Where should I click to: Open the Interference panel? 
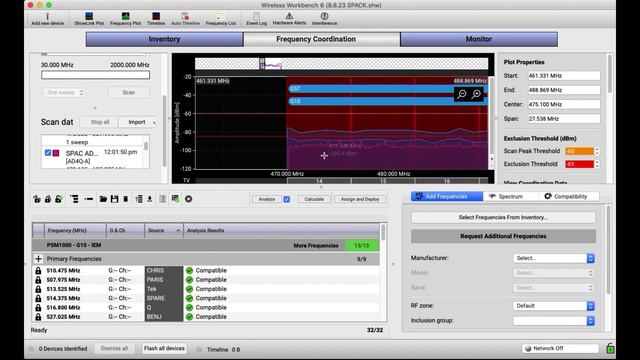point(324,19)
